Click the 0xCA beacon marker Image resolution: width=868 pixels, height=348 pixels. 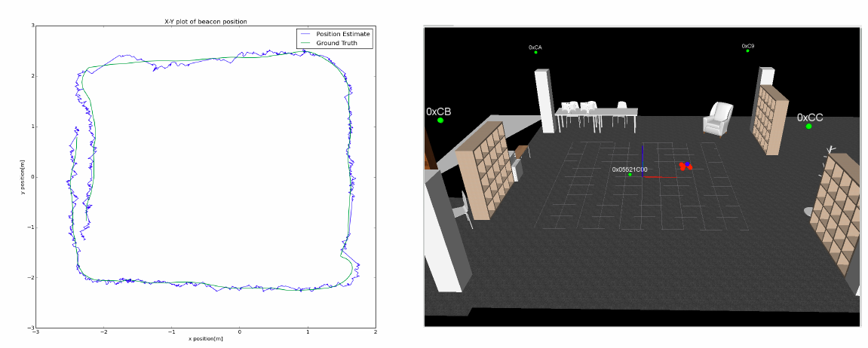coord(535,52)
